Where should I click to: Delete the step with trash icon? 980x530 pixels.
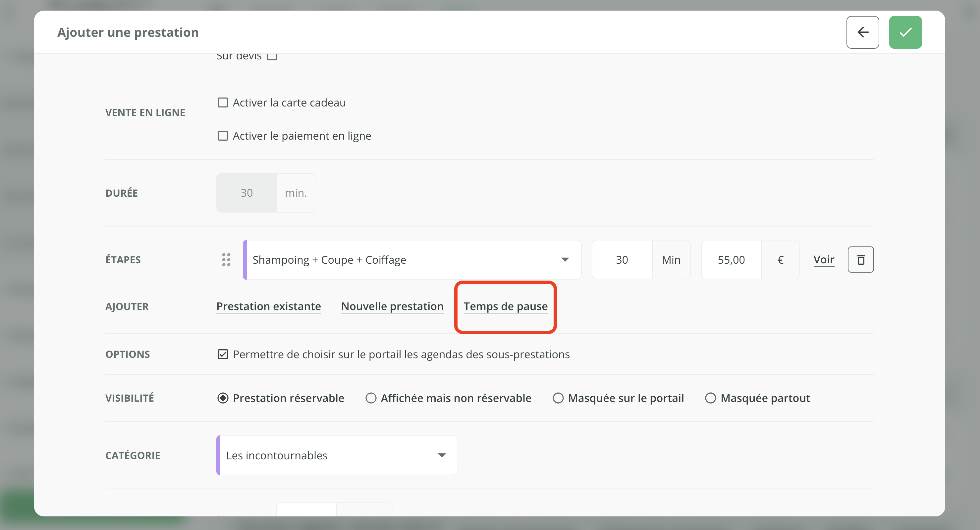[x=860, y=260]
